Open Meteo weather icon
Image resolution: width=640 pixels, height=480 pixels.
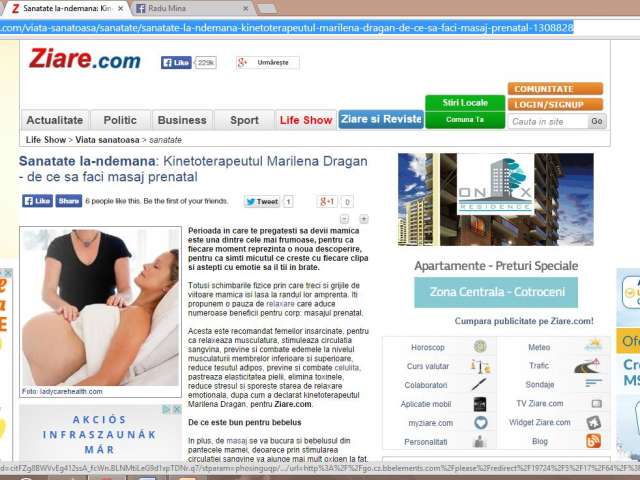click(593, 346)
